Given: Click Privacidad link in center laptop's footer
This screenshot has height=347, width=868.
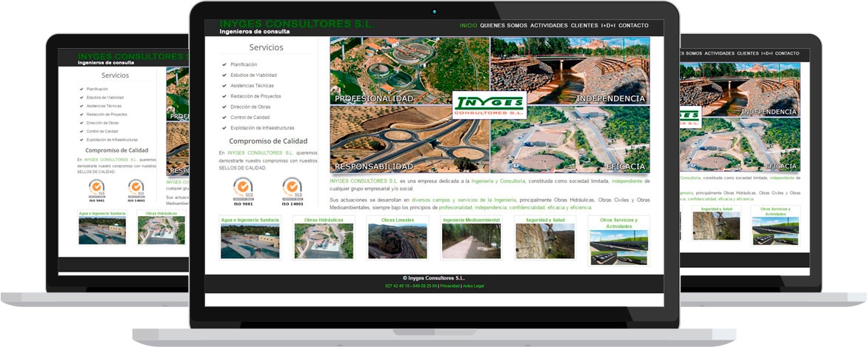Looking at the screenshot, I should 450,286.
